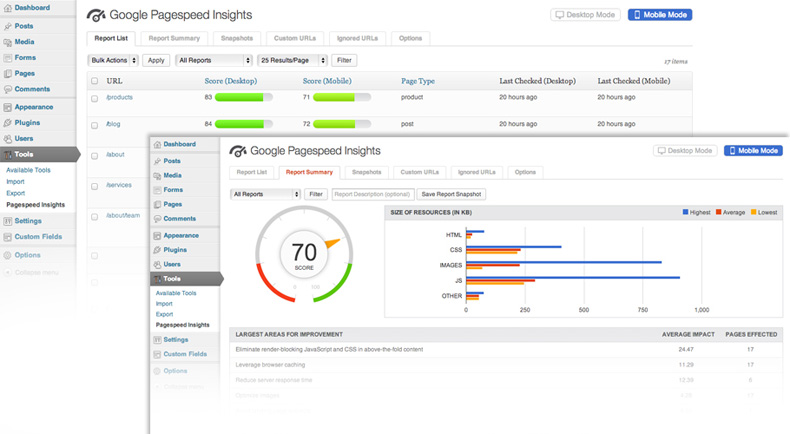Click Mobile Mode button in back window
Viewport: 790px width, 434px height.
click(x=660, y=15)
